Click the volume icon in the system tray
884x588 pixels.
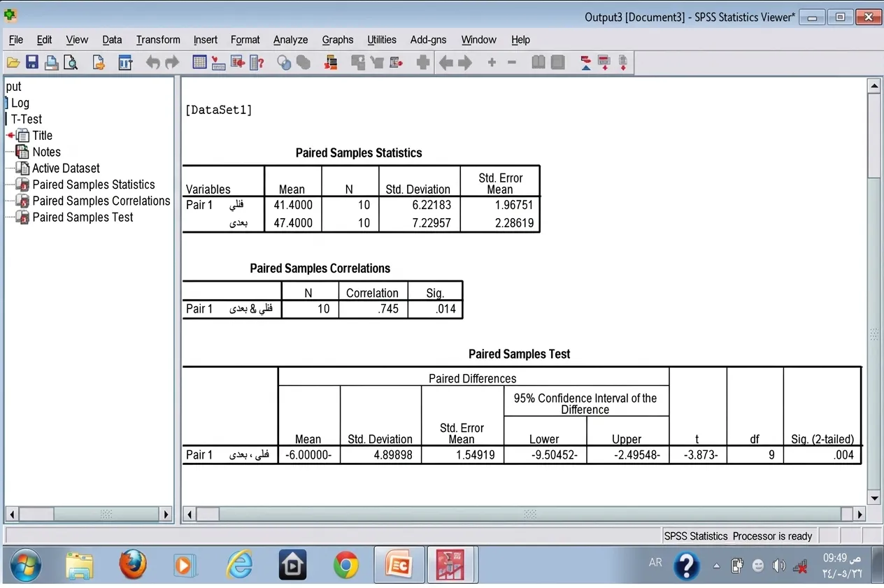(x=778, y=566)
